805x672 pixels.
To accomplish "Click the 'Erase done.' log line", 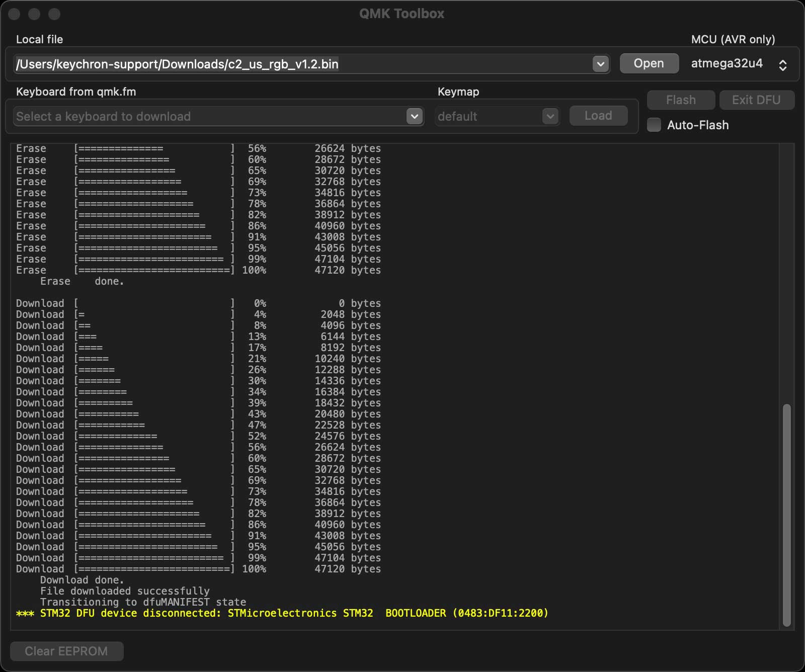I will (82, 281).
